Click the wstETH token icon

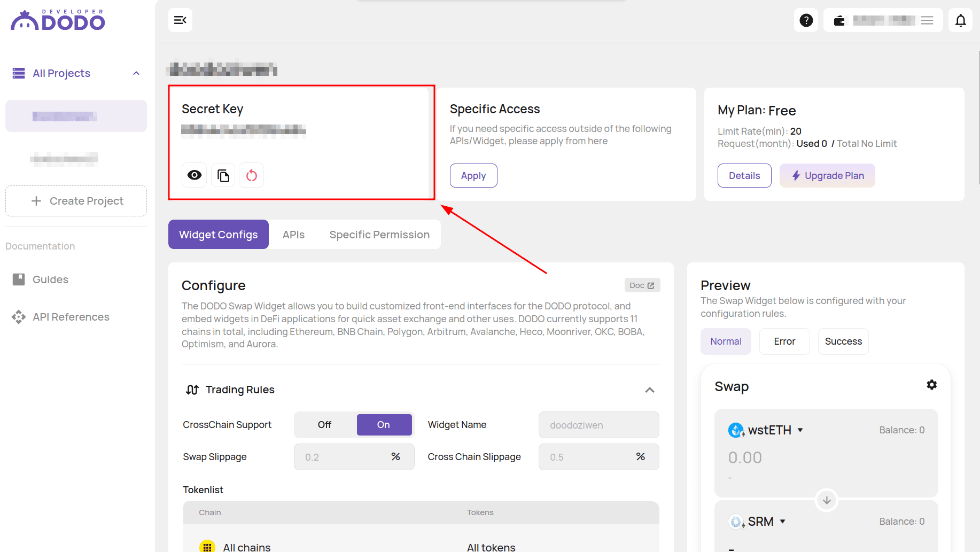point(736,430)
